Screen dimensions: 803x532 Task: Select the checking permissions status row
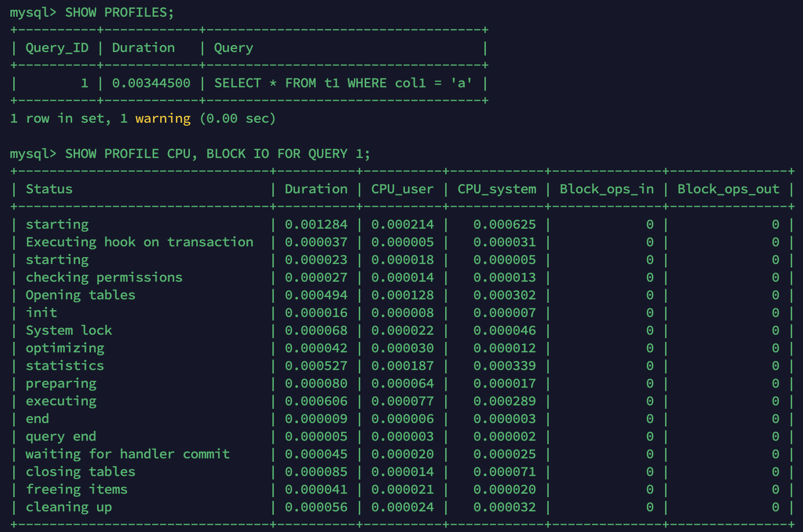click(104, 277)
